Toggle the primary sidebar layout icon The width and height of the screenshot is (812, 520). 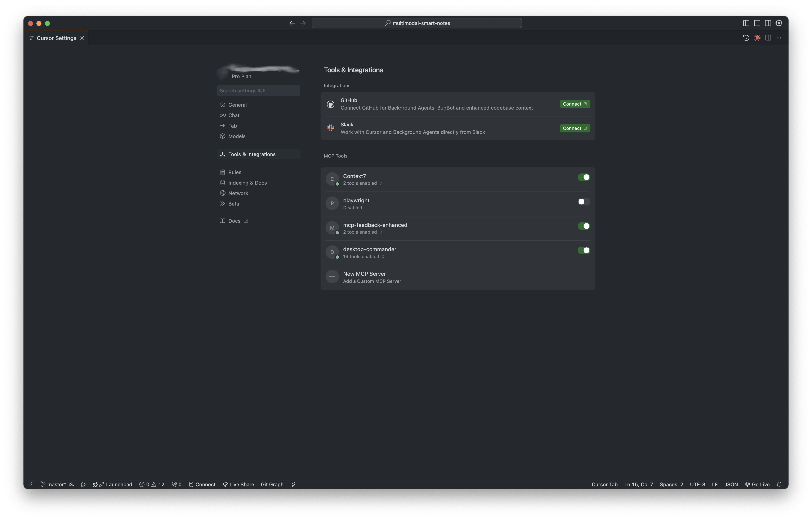coord(746,23)
